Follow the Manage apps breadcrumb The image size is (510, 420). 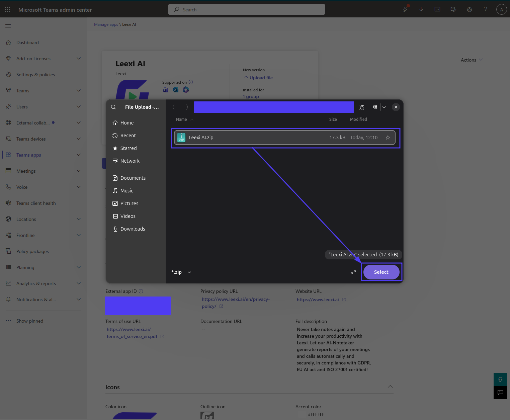click(x=106, y=24)
